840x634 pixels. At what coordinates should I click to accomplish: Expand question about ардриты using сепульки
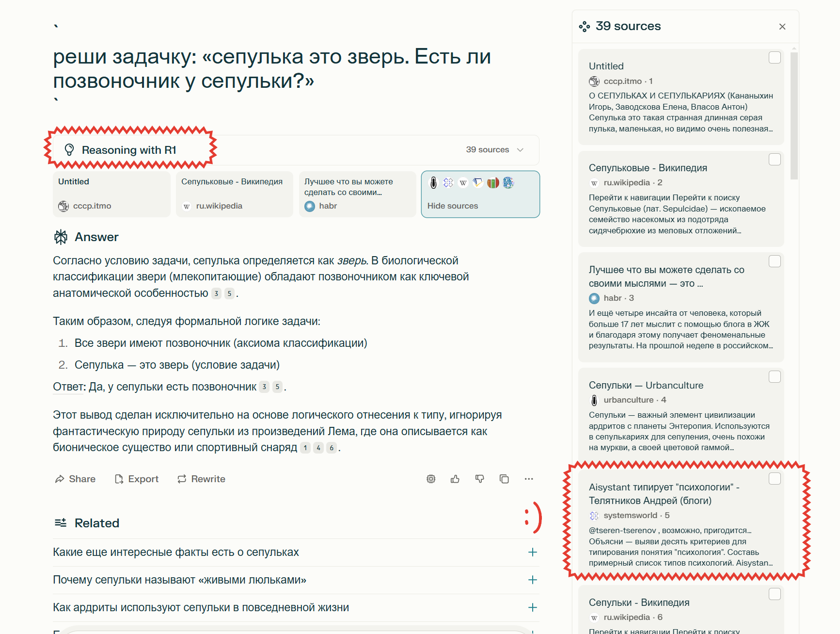532,608
